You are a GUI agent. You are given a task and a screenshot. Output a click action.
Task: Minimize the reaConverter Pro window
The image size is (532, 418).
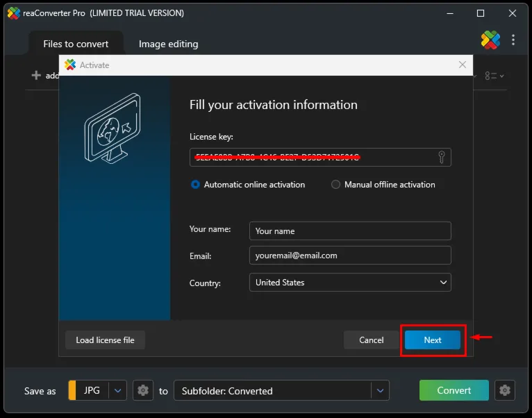click(x=450, y=13)
